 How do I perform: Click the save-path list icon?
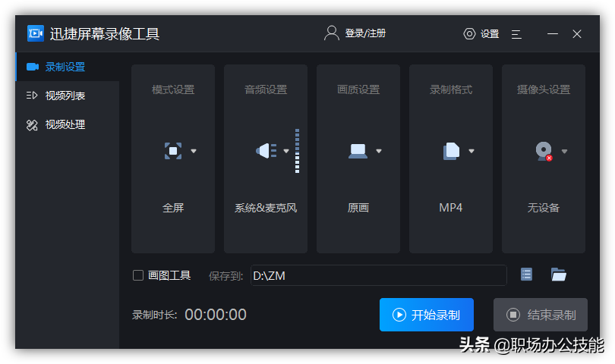(526, 275)
